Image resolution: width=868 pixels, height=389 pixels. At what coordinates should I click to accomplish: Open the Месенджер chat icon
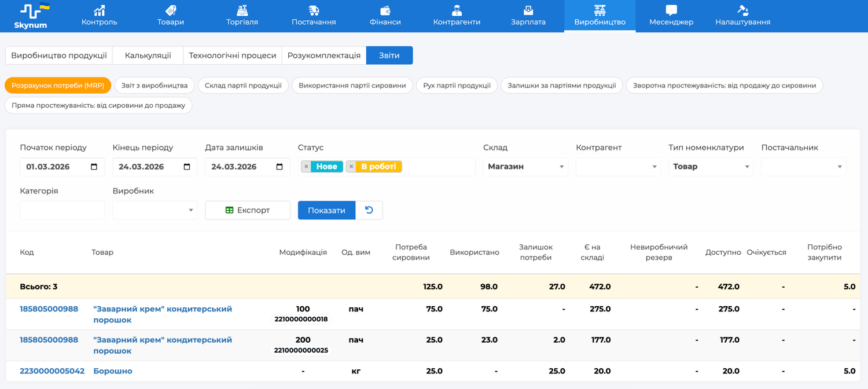(x=671, y=10)
